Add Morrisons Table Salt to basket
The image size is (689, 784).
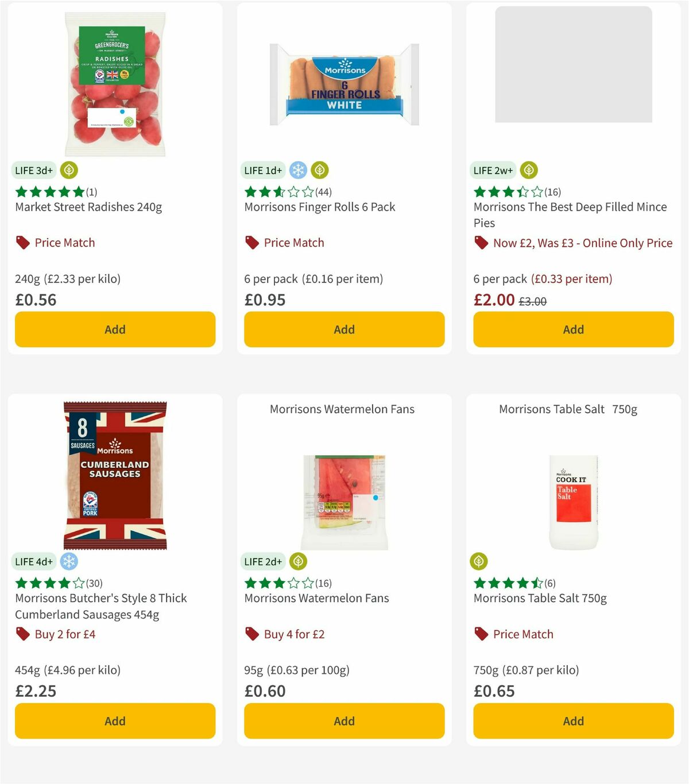[x=573, y=721]
